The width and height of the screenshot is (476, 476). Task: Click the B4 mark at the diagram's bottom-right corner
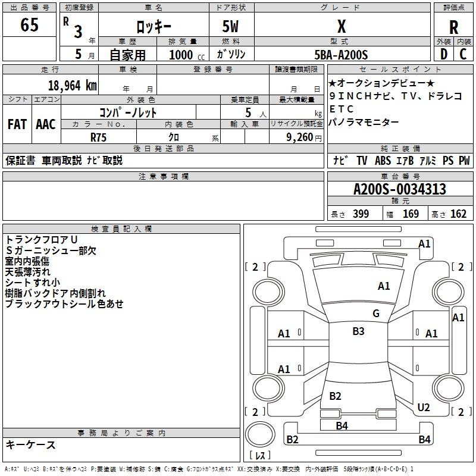pyautogui.click(x=424, y=440)
